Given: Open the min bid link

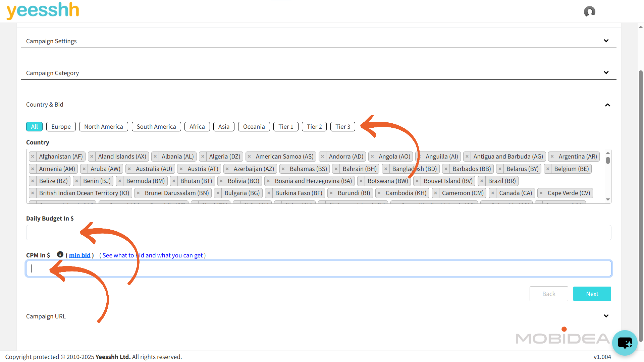Looking at the screenshot, I should coord(80,255).
